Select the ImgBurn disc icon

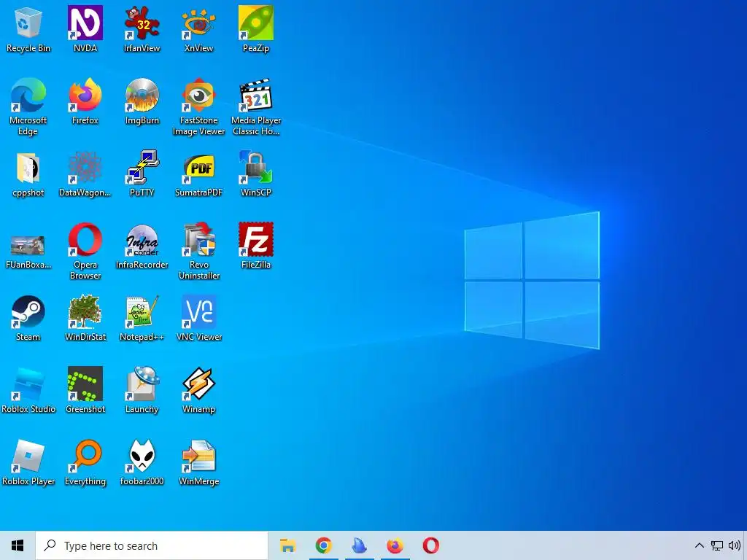[x=142, y=102]
